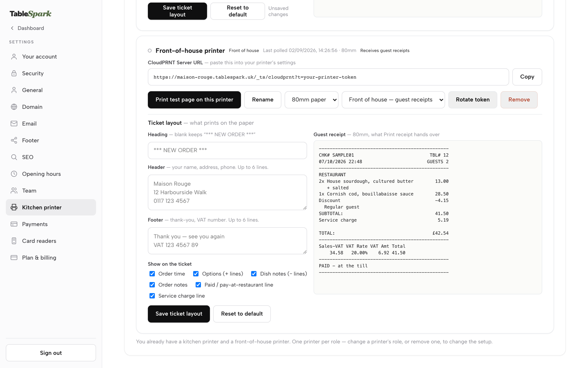Screen dimensions: 588x368
Task: Open the Email settings page
Action: [51, 124]
